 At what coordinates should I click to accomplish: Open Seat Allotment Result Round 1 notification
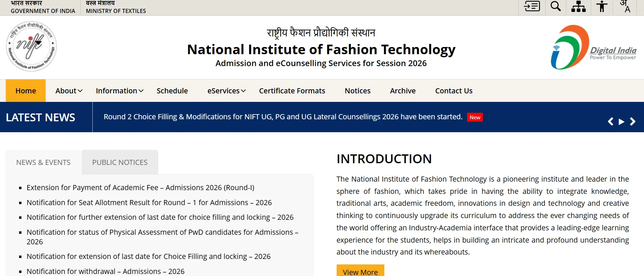pyautogui.click(x=149, y=203)
